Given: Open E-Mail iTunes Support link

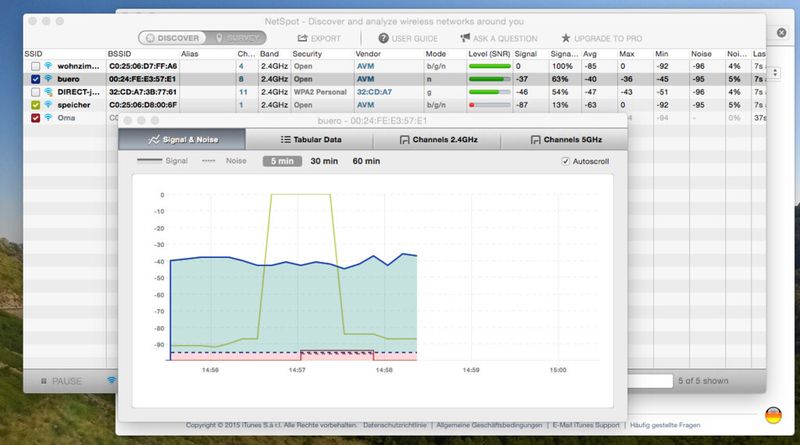Looking at the screenshot, I should point(586,425).
